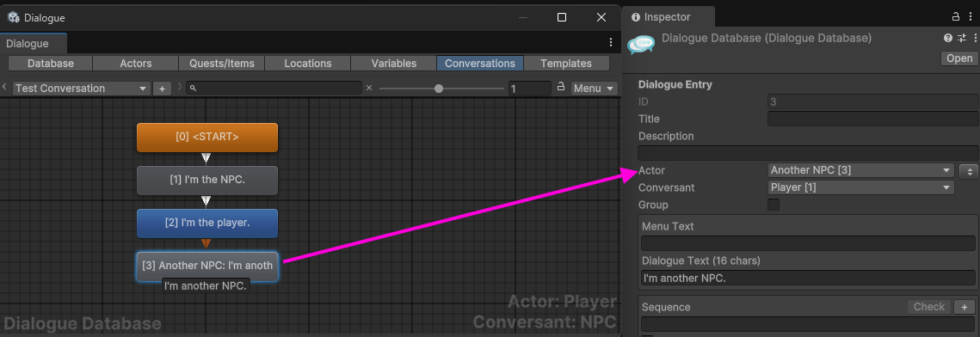Select the "[1] I'm the NPC." node
The image size is (980, 337).
207,181
